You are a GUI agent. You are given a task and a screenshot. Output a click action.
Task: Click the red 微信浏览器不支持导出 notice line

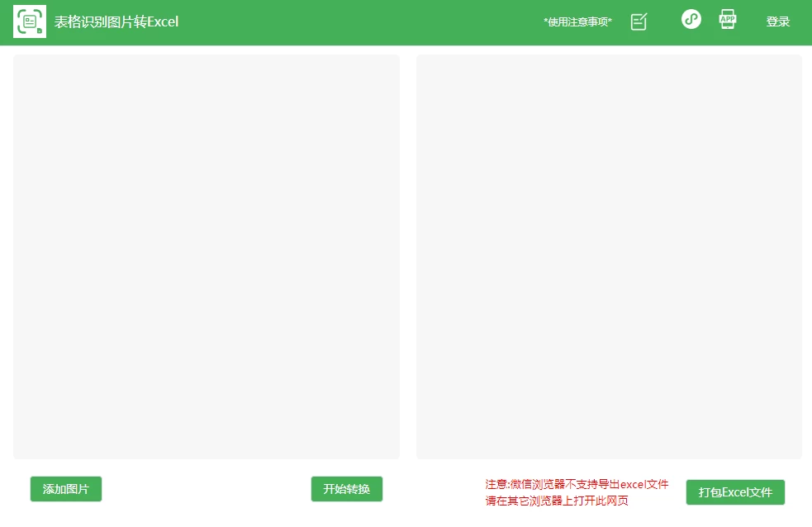[x=577, y=484]
